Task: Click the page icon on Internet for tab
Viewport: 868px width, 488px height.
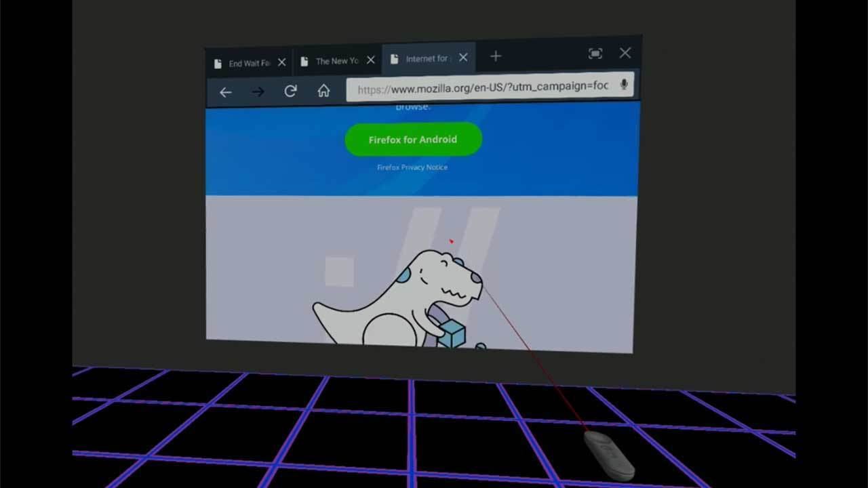Action: point(394,59)
